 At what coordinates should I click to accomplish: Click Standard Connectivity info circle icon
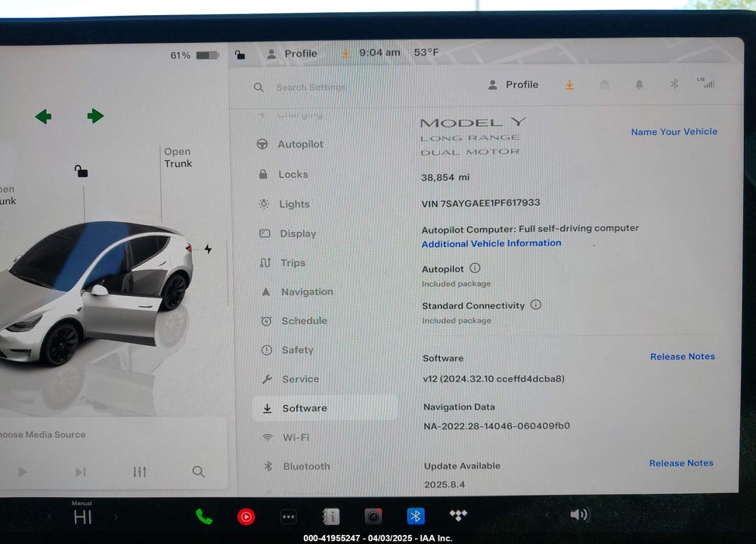(536, 304)
